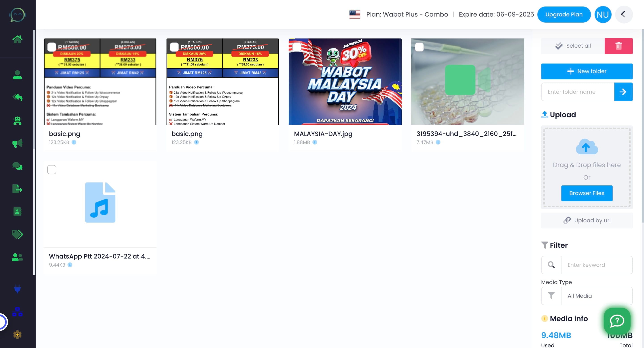Screen dimensions: 644x348
Task: Open the home dashboard icon
Action: pos(17,39)
